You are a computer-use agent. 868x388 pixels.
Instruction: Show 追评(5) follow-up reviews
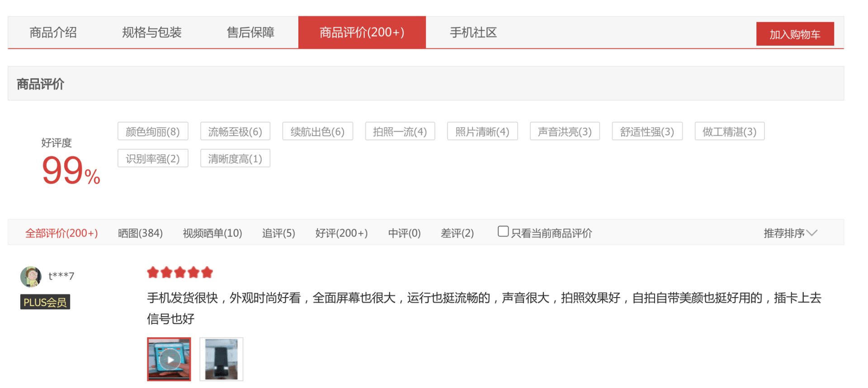pos(278,233)
